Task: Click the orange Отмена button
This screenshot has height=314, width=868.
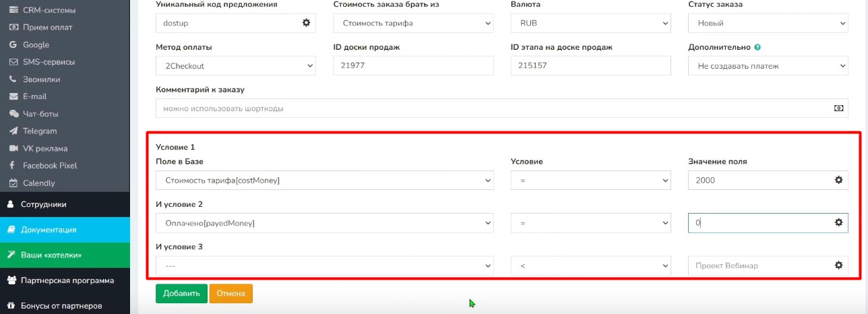Action: (231, 294)
